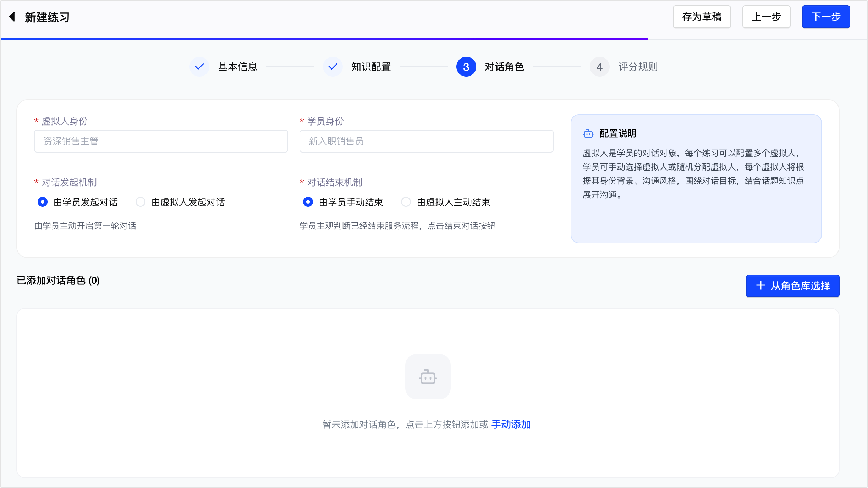Click the 已添加对话角色 (0) heading

pyautogui.click(x=58, y=281)
